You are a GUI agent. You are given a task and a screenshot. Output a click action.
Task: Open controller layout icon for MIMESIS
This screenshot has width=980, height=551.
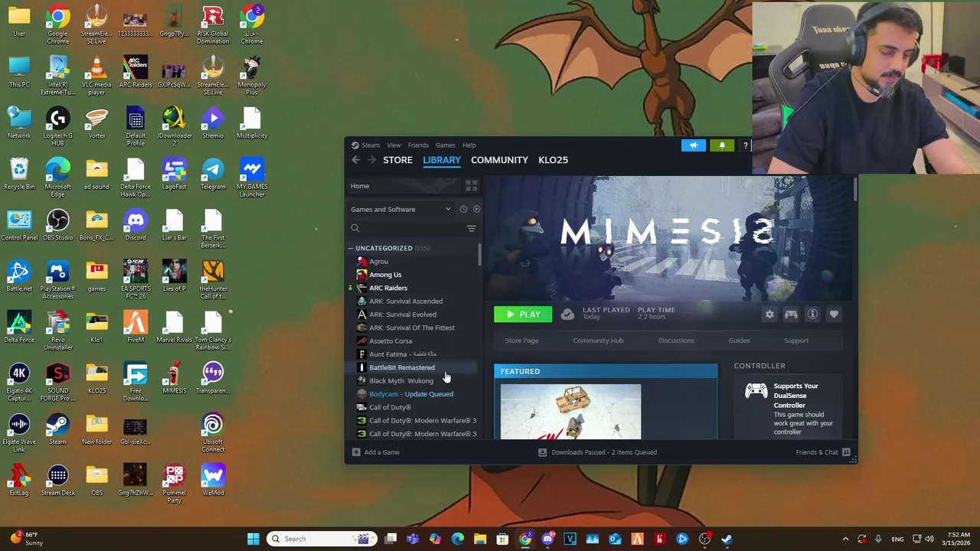(791, 315)
